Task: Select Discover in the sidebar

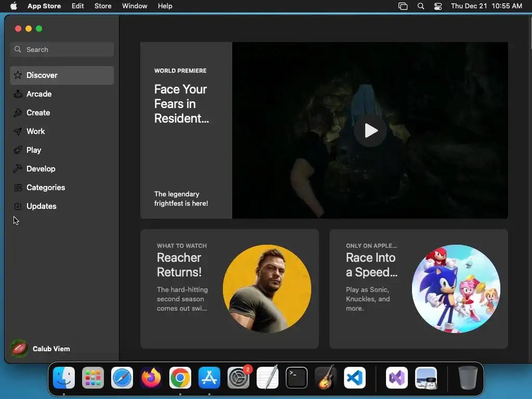Action: [x=62, y=75]
